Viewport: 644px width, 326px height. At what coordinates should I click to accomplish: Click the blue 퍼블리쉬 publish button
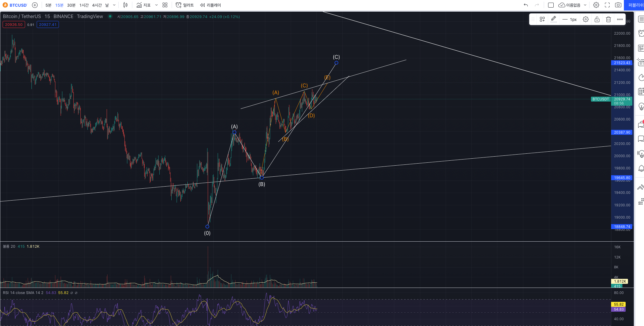634,5
